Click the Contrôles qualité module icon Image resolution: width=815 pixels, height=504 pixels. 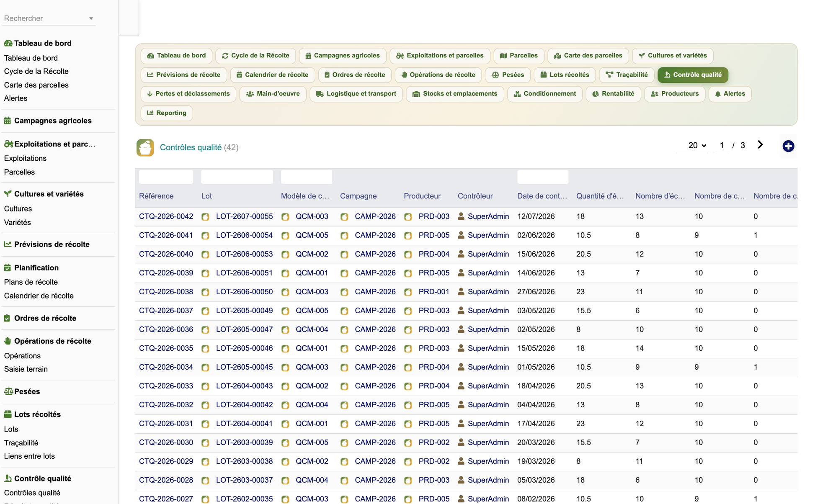145,147
